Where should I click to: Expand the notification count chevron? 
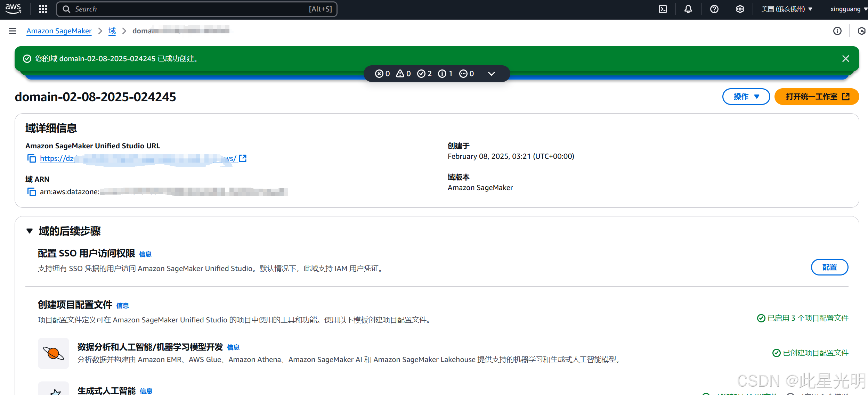491,74
